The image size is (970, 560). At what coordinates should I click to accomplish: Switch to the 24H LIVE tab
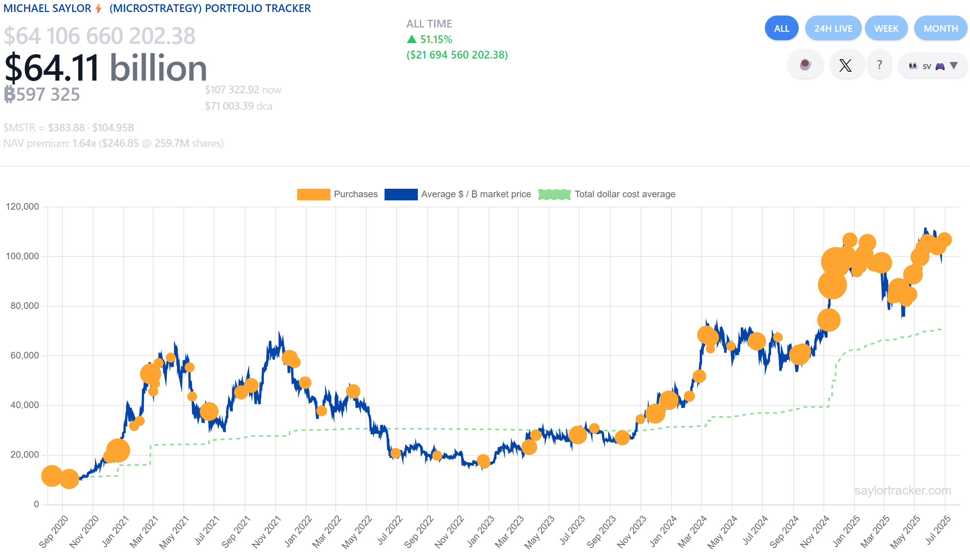(x=833, y=28)
